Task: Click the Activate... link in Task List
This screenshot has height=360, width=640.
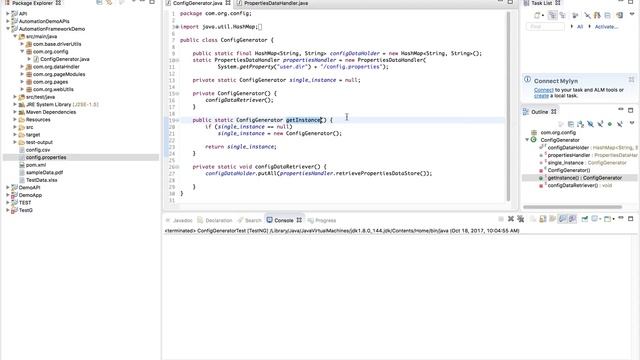Action: pyautogui.click(x=606, y=27)
